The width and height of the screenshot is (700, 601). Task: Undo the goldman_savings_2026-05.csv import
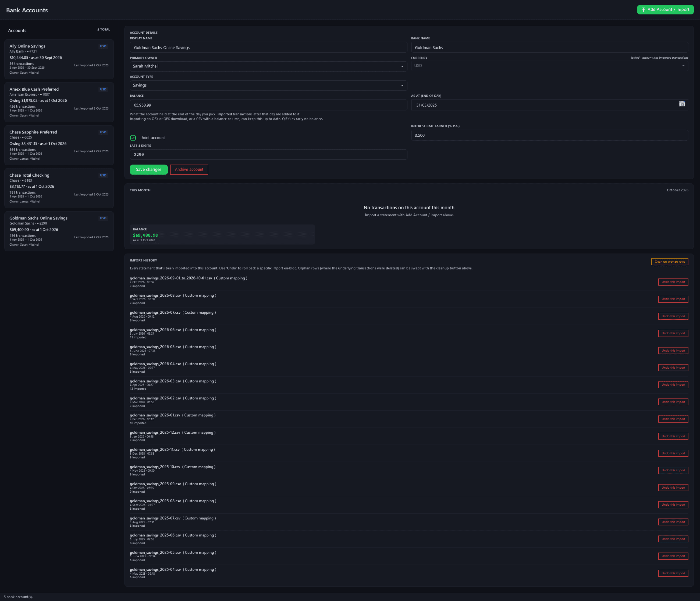point(673,351)
